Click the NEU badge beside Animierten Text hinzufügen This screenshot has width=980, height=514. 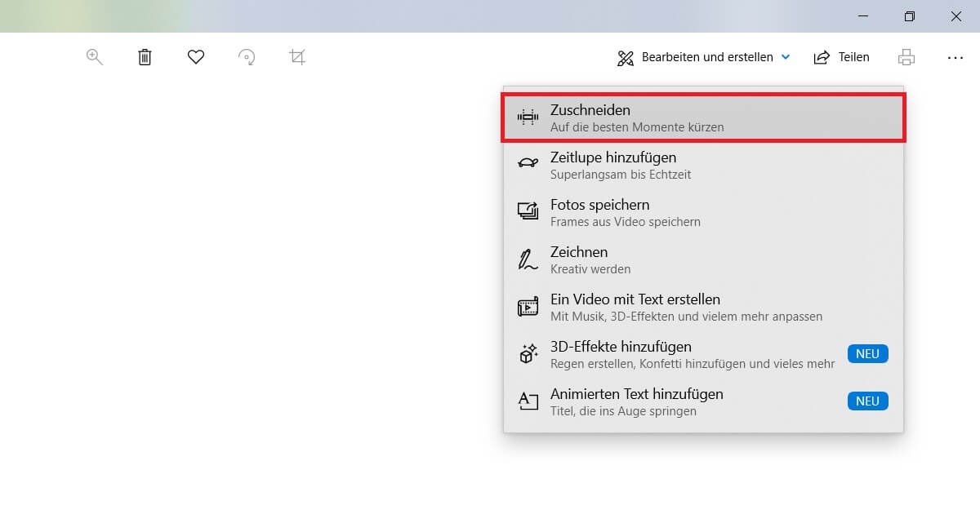[867, 401]
